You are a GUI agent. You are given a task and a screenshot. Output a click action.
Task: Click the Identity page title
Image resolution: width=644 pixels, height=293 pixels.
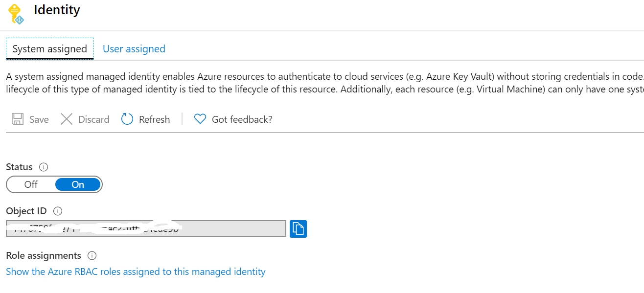(x=57, y=10)
